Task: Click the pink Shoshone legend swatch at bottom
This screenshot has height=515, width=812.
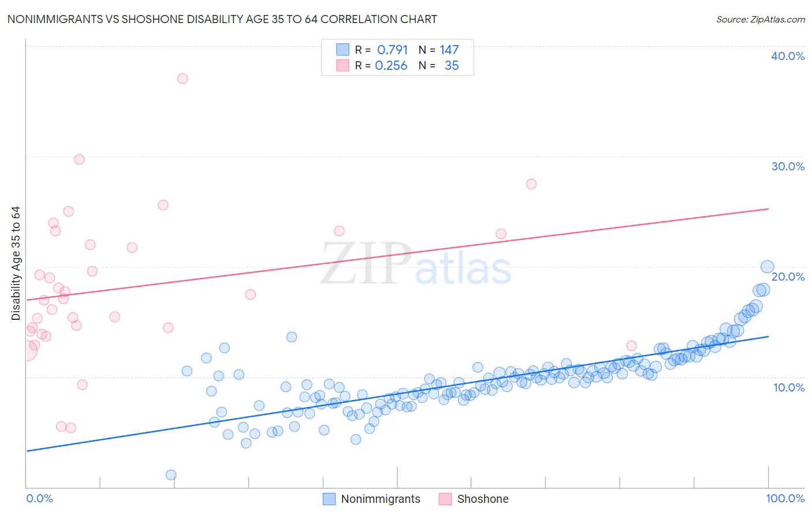Action: (445, 499)
